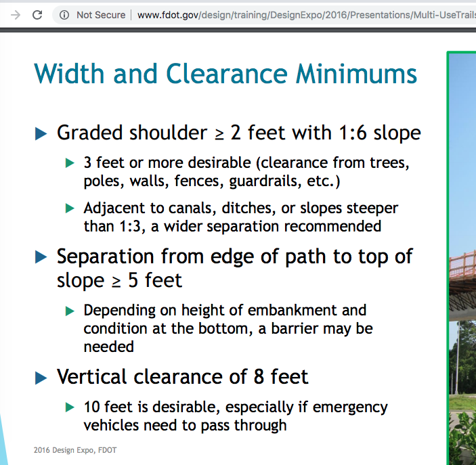Click the Width and Clearance Minimums title

point(225,74)
